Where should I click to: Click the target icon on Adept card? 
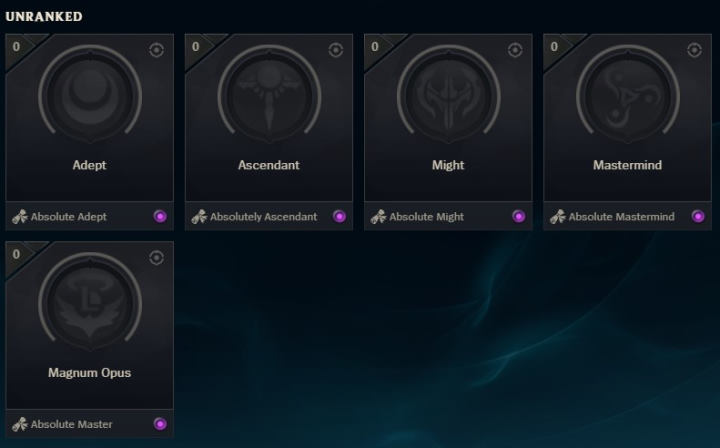157,50
